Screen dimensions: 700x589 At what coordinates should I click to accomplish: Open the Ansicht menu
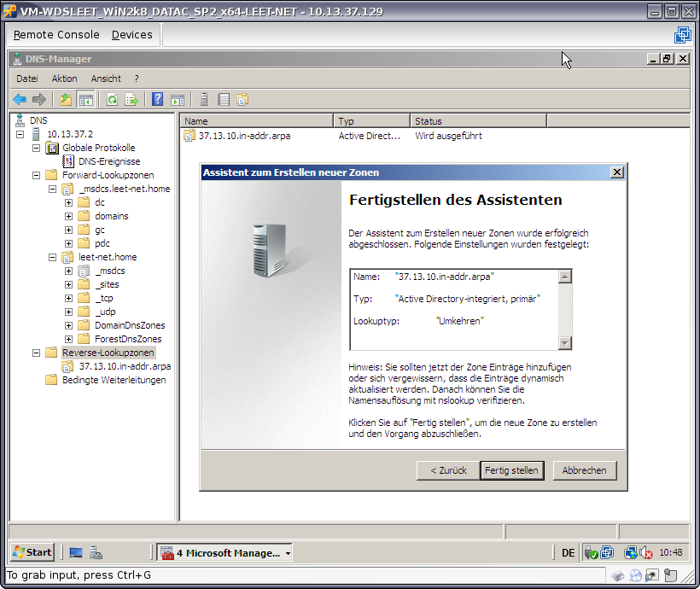tap(106, 79)
